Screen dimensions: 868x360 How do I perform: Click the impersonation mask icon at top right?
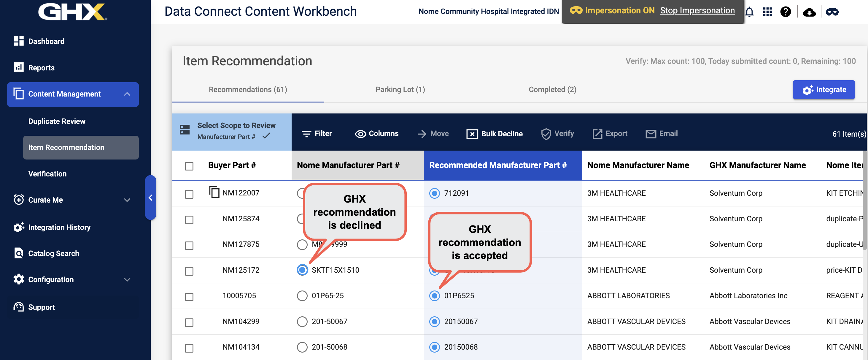pyautogui.click(x=832, y=12)
